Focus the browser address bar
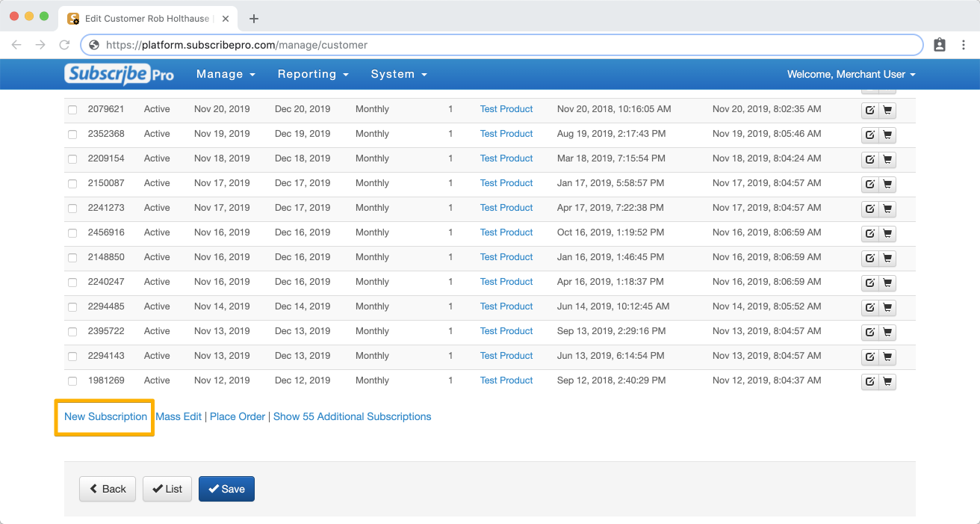This screenshot has height=524, width=980. [x=502, y=45]
